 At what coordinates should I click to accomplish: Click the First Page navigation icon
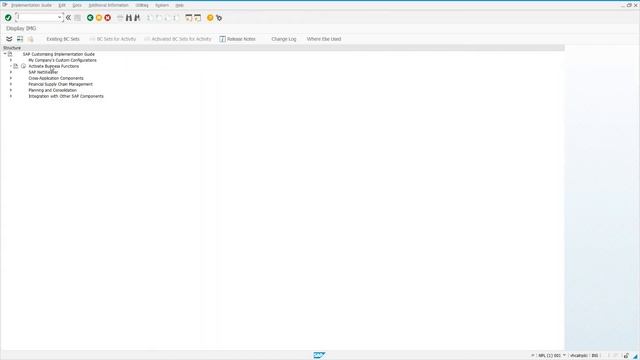(x=150, y=18)
